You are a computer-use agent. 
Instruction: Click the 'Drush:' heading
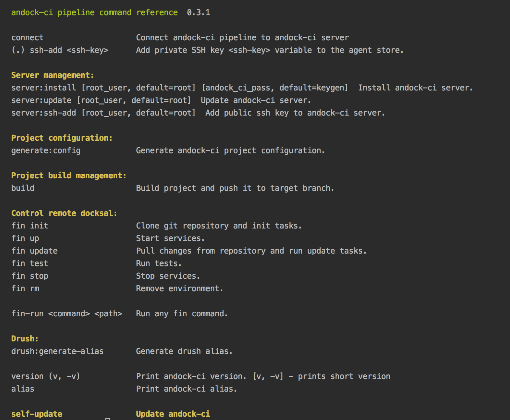tap(25, 339)
